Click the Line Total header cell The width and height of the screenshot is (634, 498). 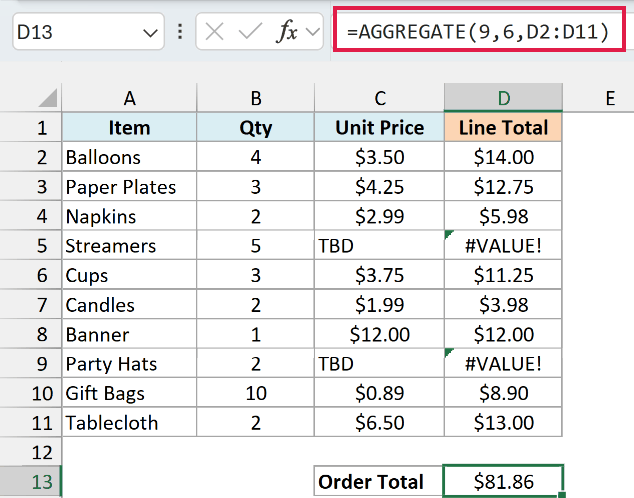click(x=503, y=127)
